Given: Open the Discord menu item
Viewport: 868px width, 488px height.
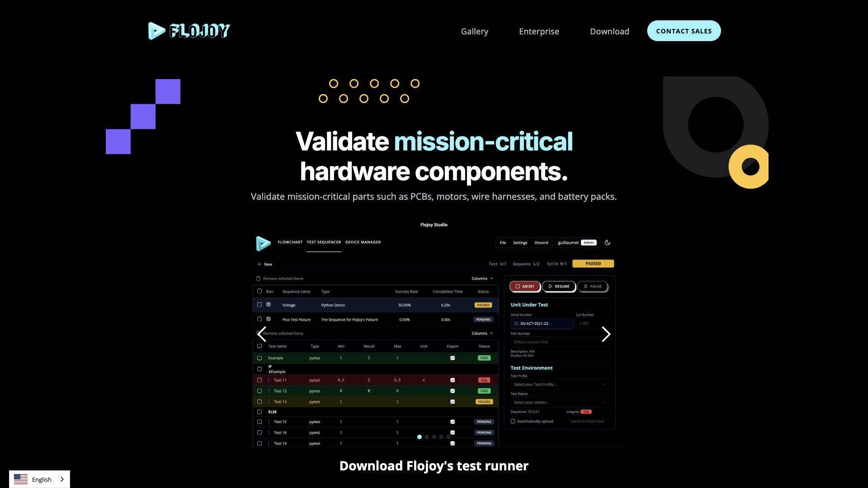Looking at the screenshot, I should pos(541,243).
